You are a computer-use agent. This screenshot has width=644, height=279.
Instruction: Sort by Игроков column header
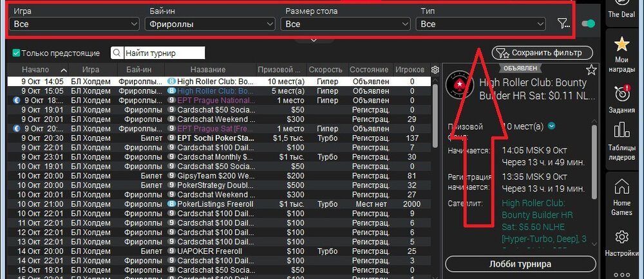(410, 70)
